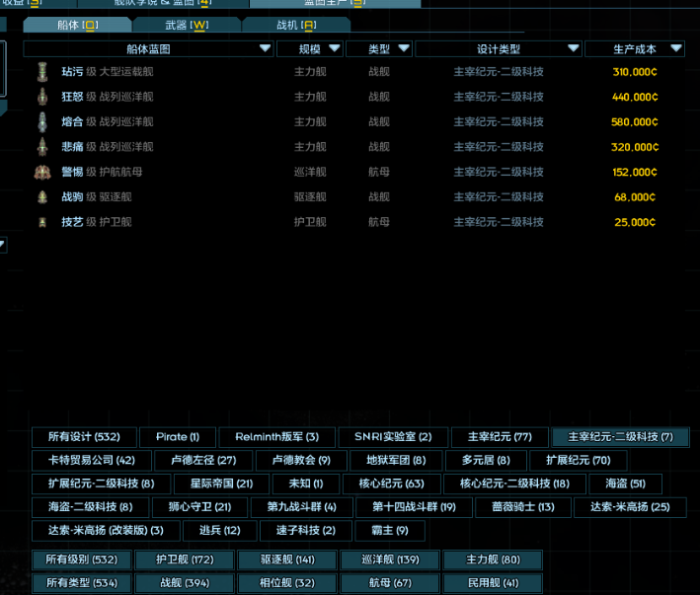Show 所有级别 (532) hull sizes
The height and width of the screenshot is (595, 700).
[x=82, y=559]
